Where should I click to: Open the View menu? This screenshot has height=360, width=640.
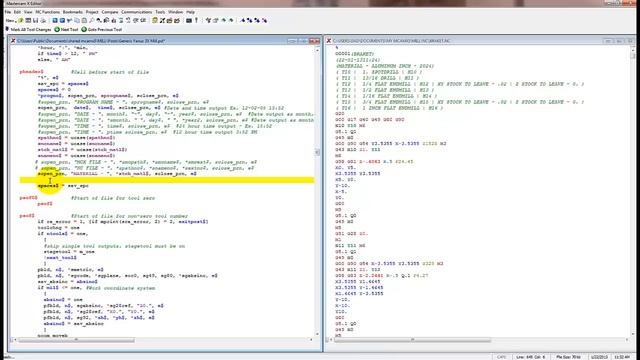(28, 12)
